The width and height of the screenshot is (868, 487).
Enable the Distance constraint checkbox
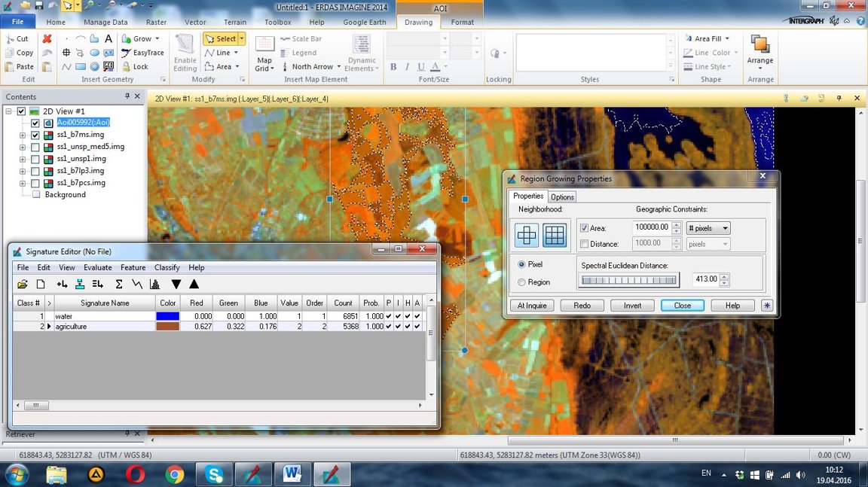584,244
